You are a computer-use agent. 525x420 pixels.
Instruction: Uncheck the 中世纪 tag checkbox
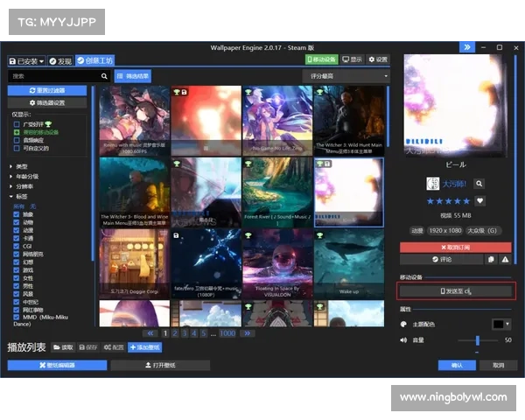(16, 302)
